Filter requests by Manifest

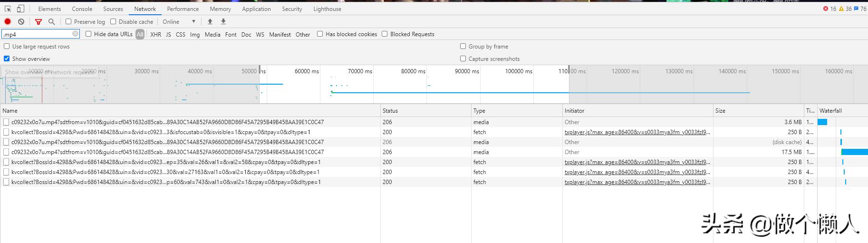(280, 34)
